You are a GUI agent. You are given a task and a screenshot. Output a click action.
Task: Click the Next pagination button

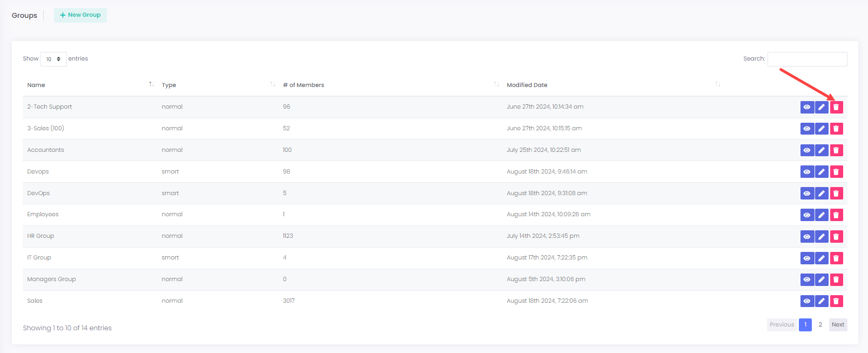[838, 324]
